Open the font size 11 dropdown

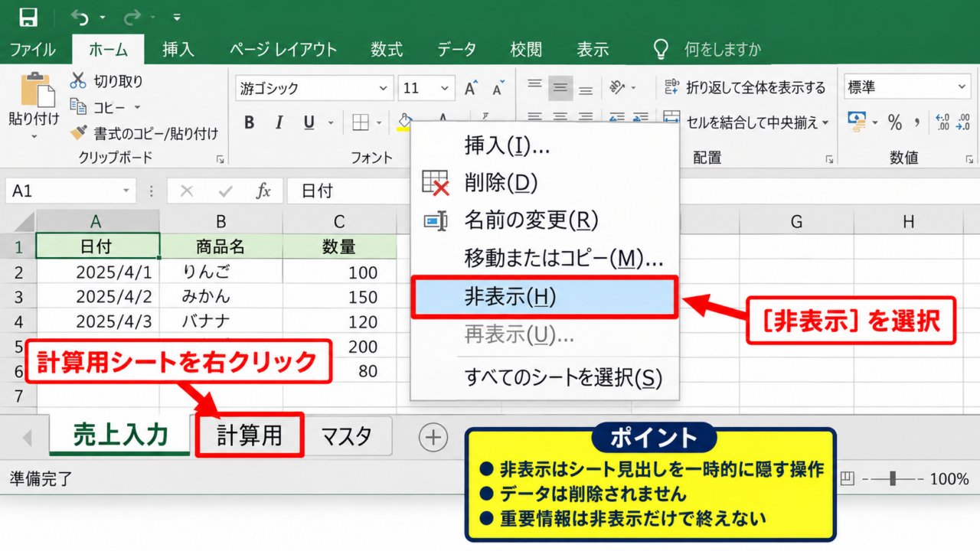pos(446,89)
